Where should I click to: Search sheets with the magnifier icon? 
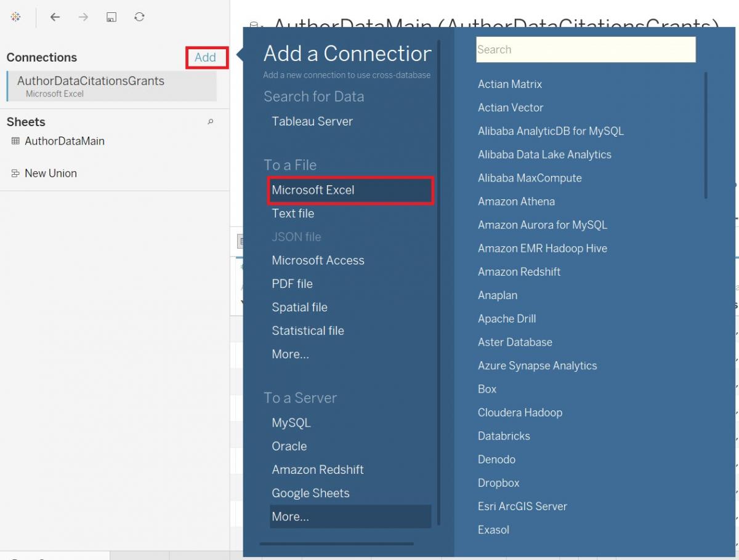click(x=211, y=122)
